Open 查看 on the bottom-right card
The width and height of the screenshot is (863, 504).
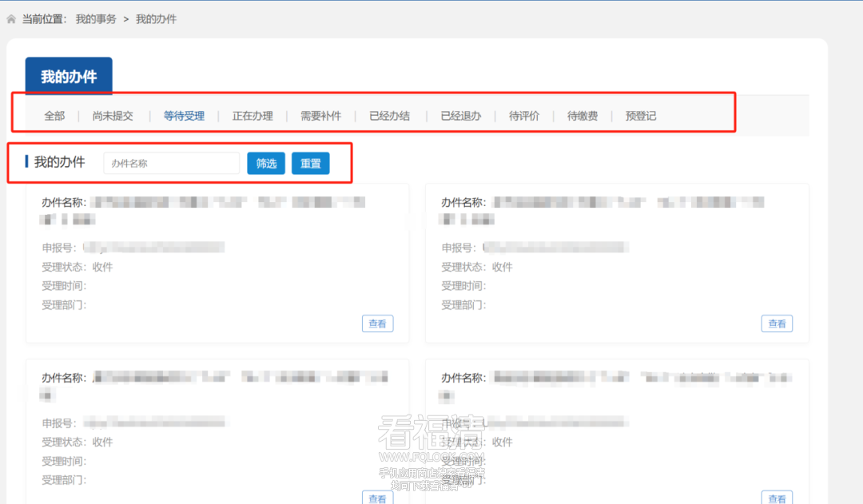click(x=777, y=498)
